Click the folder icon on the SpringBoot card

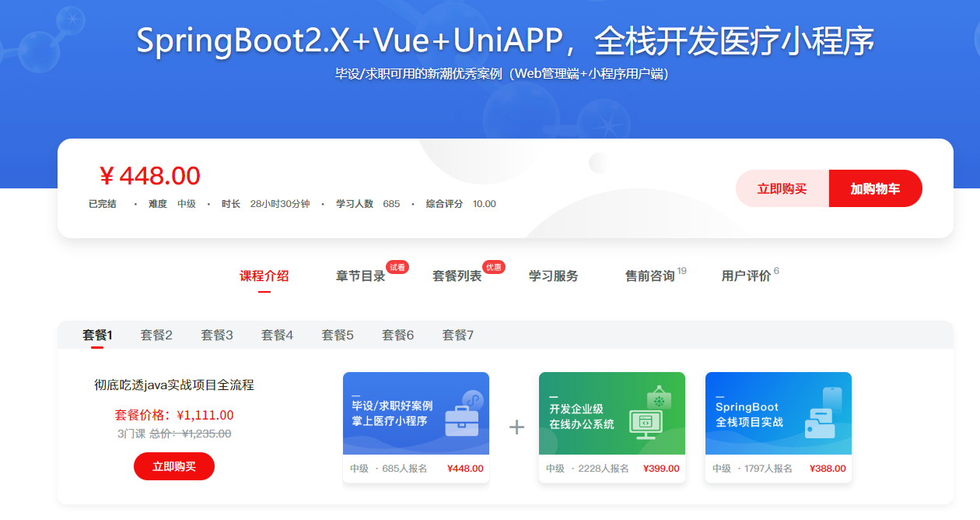(820, 423)
